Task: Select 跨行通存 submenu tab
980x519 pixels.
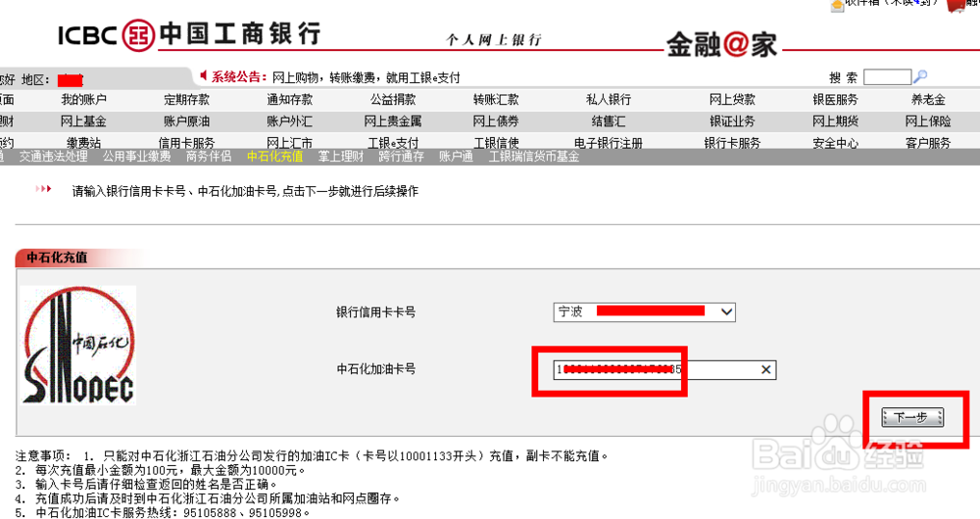Action: point(401,157)
